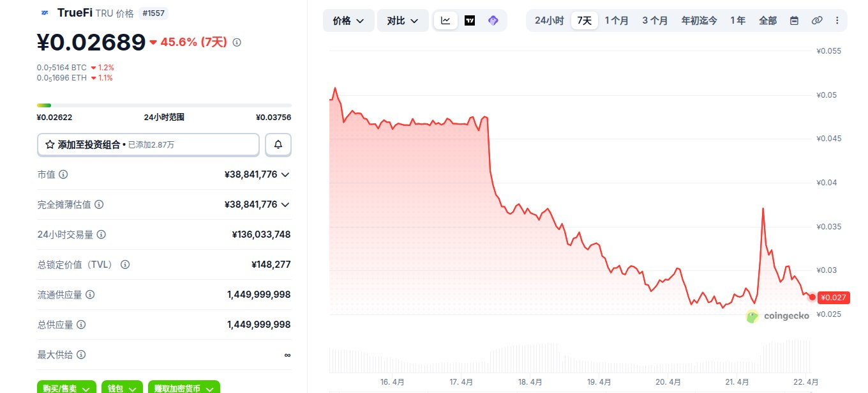Open the 对比 compare dropdown

pos(403,20)
